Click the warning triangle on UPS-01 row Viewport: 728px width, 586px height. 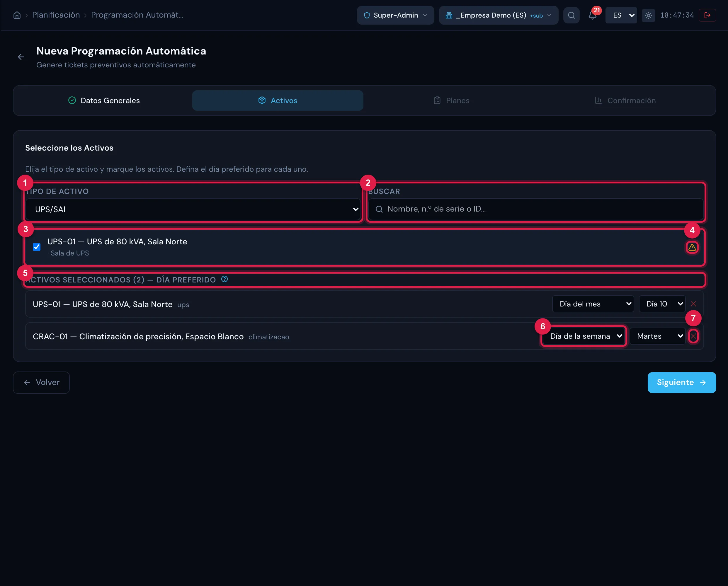click(692, 247)
